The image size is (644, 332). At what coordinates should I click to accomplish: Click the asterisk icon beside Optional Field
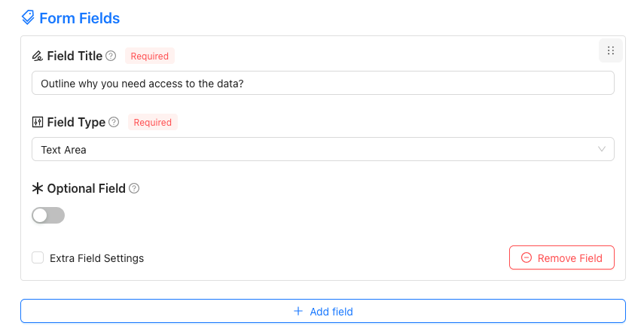(x=38, y=188)
